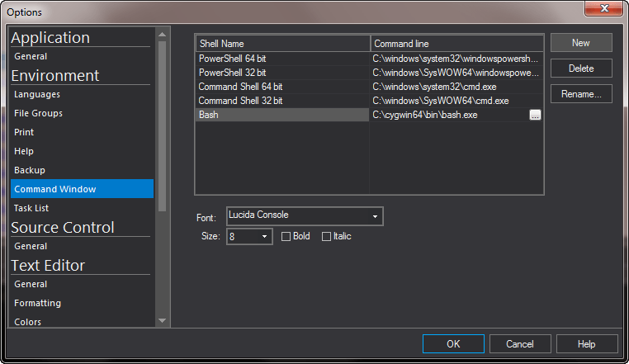Select the Command Window options page
This screenshot has width=629, height=364.
pos(82,189)
